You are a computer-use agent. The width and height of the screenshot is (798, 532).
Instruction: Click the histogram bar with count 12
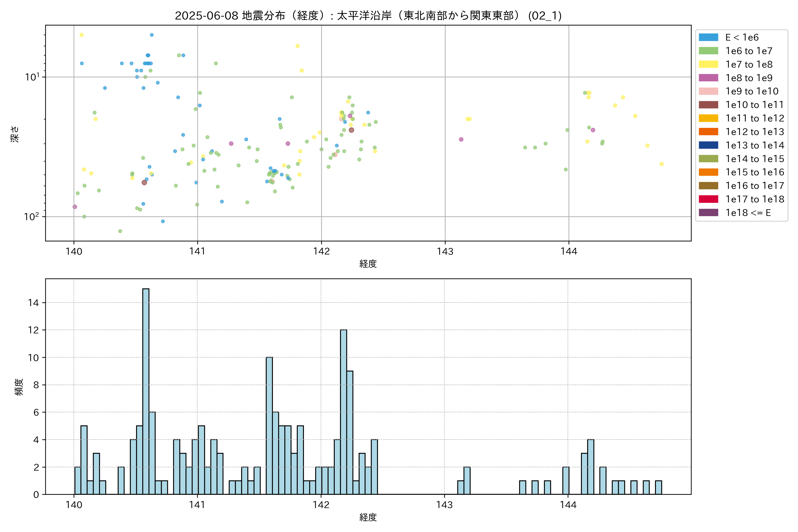coord(343,412)
